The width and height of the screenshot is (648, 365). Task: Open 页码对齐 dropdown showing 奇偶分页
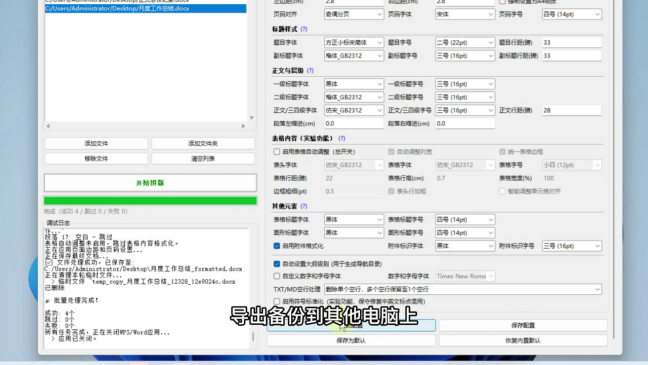point(354,14)
